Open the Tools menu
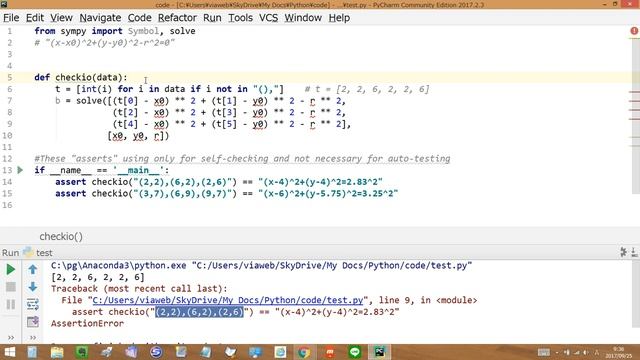640x360 pixels. (240, 18)
